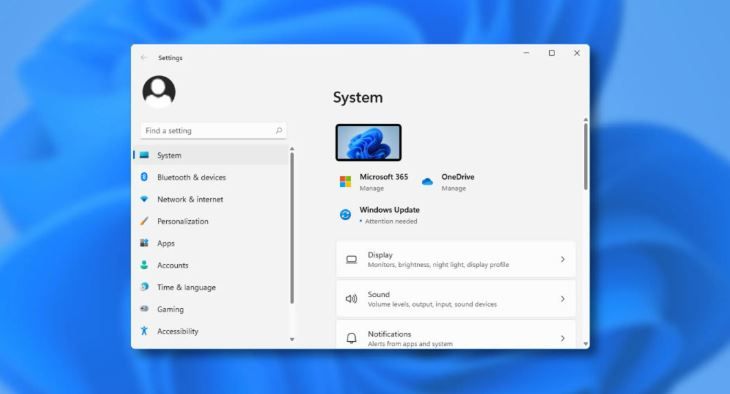Click the desktop wallpaper preview thumbnail
This screenshot has width=730, height=394.
click(x=368, y=143)
